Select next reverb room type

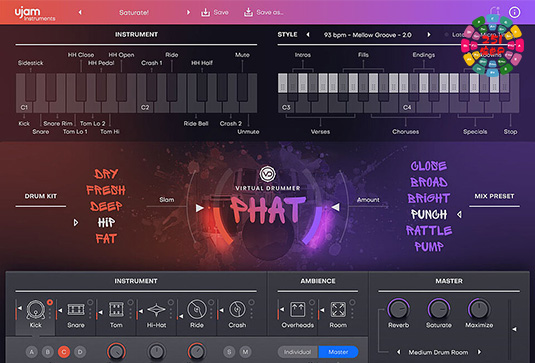click(x=479, y=352)
